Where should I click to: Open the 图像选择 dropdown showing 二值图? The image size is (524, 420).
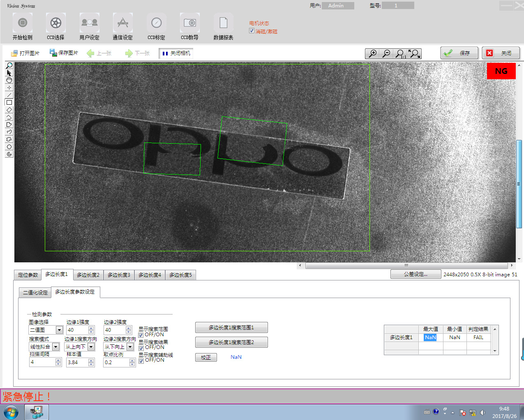pyautogui.click(x=59, y=330)
